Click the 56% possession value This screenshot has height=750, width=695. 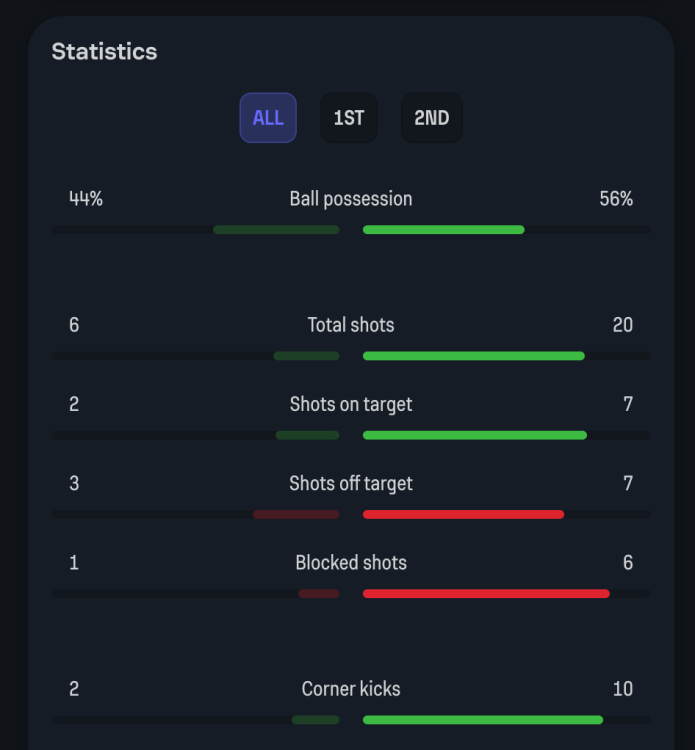pyautogui.click(x=616, y=199)
